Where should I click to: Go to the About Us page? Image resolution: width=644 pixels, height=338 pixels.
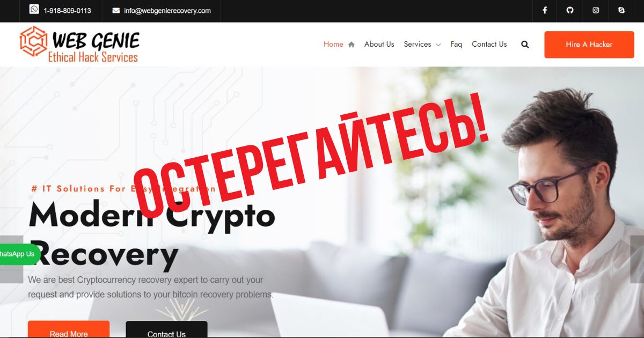[x=379, y=45]
